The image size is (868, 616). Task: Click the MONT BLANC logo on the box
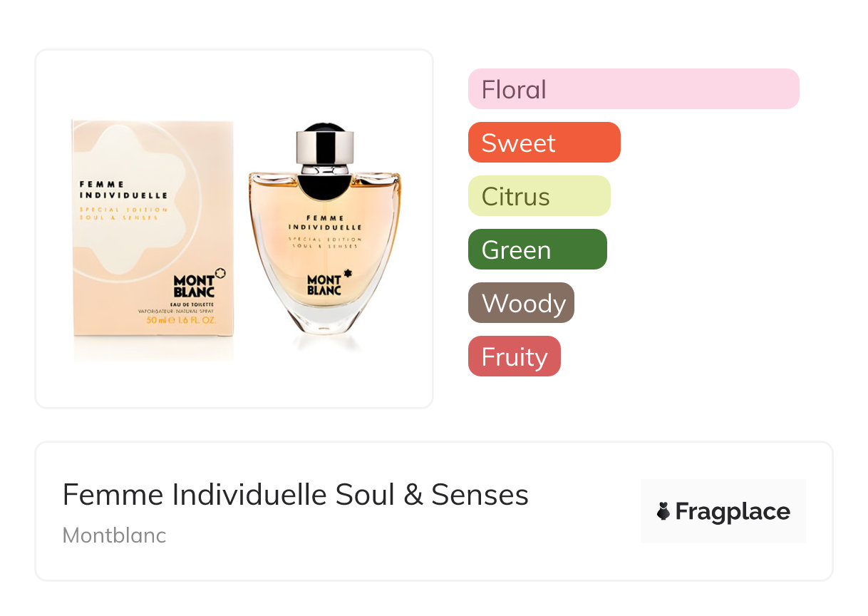(x=194, y=287)
